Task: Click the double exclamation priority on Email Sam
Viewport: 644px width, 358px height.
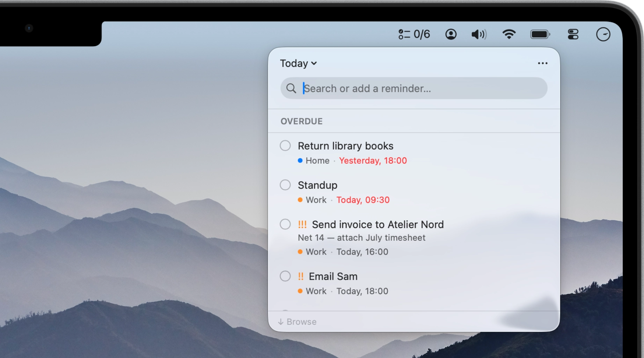Action: tap(301, 276)
